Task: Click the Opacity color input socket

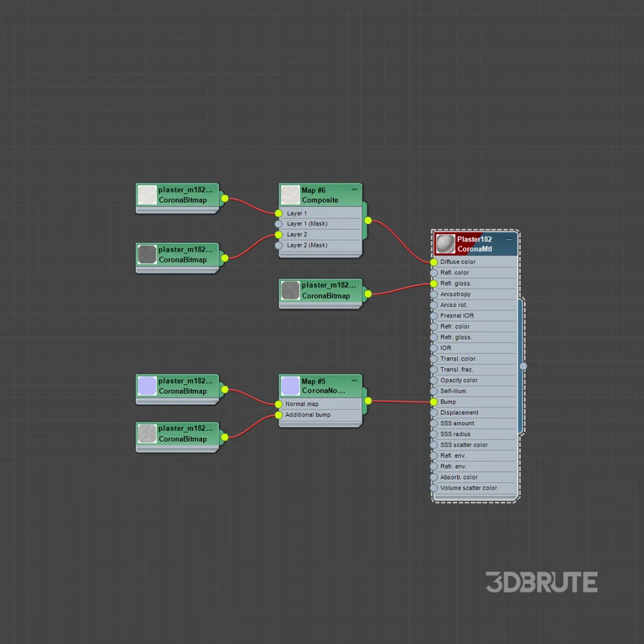Action: pyautogui.click(x=434, y=381)
